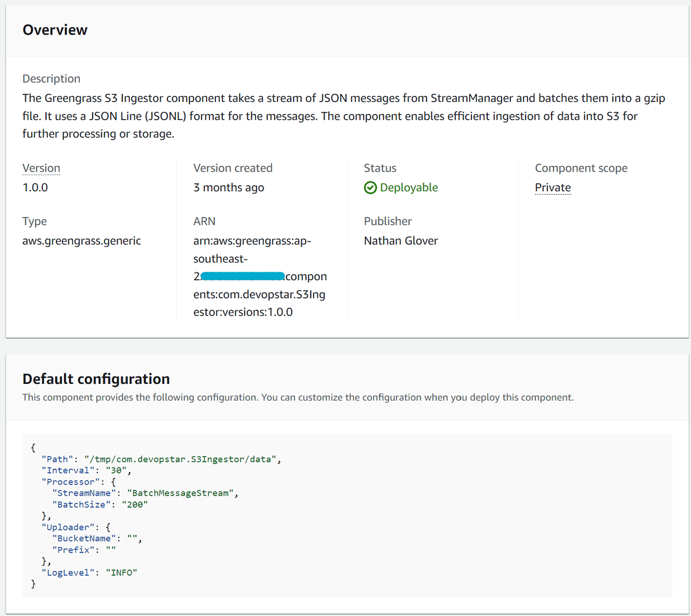Click the BatchSize value 200

pos(135,504)
